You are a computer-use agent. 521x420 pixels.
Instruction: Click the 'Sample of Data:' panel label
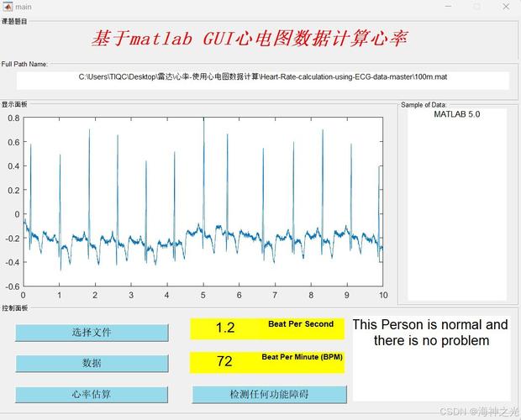tap(424, 105)
